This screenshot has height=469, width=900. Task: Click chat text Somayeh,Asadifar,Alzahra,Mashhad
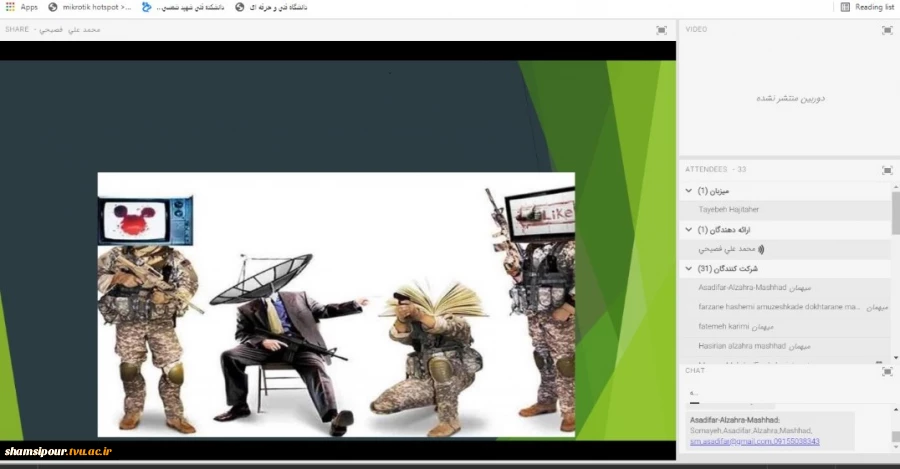(751, 431)
